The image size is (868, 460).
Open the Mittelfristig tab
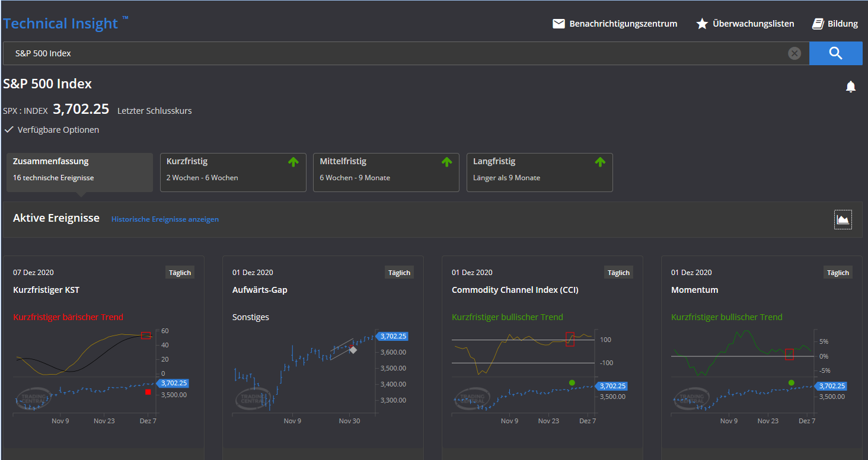point(386,172)
